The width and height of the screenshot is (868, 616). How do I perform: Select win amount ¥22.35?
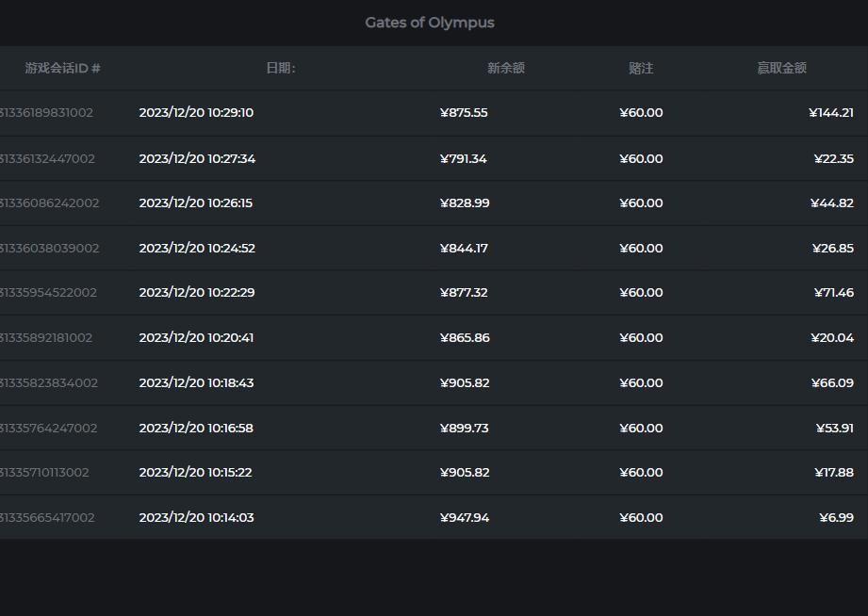[834, 159]
